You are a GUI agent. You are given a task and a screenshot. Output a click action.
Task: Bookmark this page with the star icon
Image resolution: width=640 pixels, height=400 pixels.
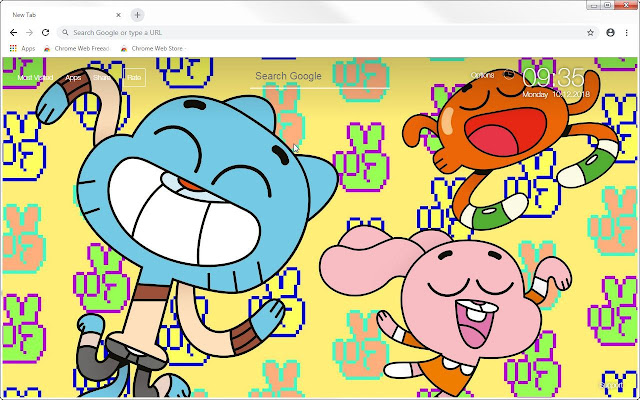click(590, 33)
